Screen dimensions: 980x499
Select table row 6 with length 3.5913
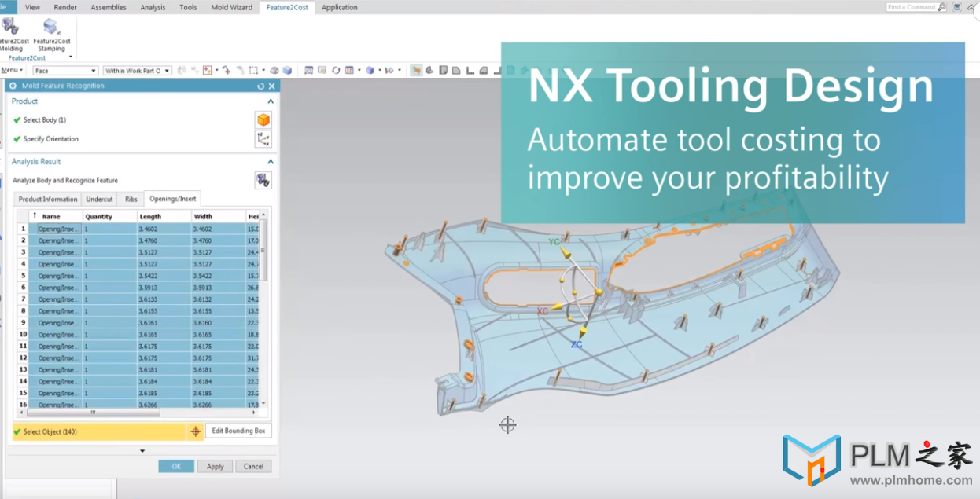pos(139,288)
